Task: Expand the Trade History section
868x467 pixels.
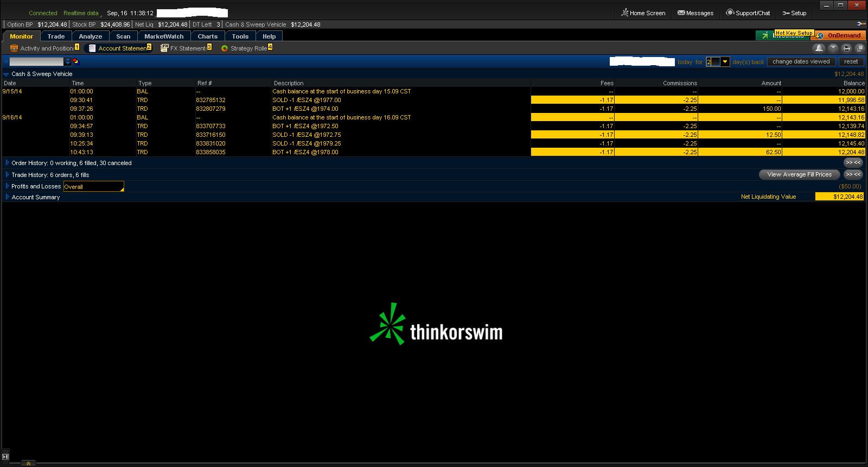Action: tap(7, 174)
